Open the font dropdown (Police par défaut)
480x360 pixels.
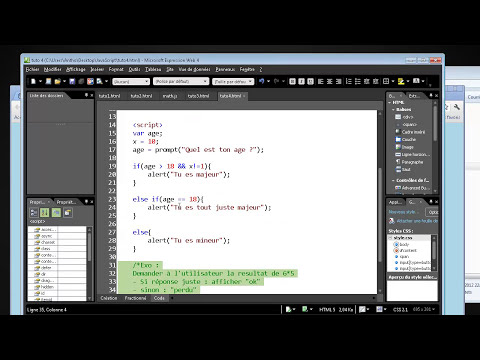coord(181,81)
